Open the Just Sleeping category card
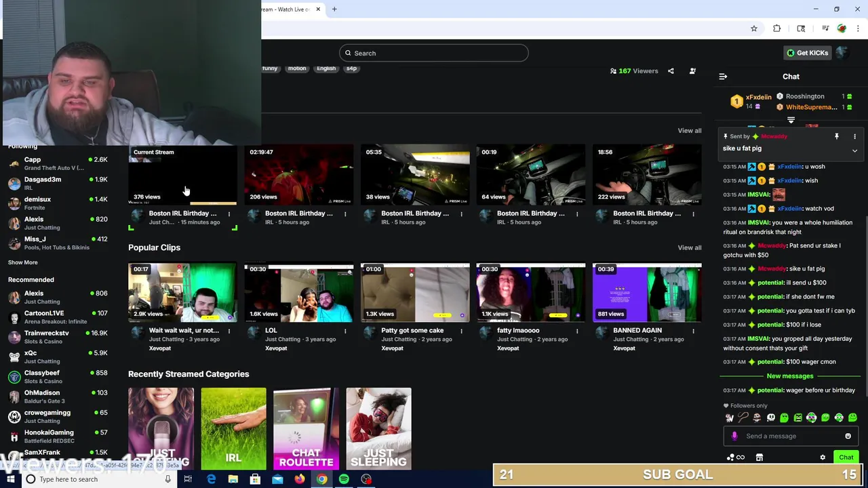The height and width of the screenshot is (488, 868). (x=378, y=428)
